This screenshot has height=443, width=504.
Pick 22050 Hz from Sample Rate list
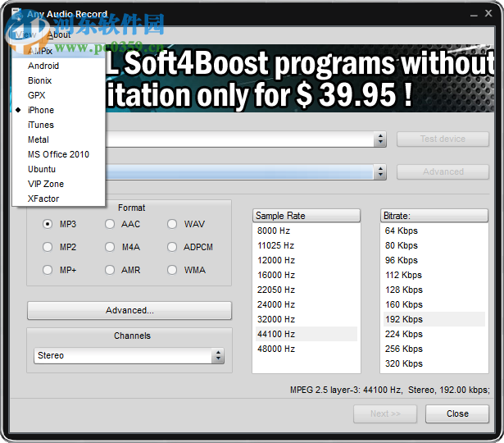click(275, 290)
